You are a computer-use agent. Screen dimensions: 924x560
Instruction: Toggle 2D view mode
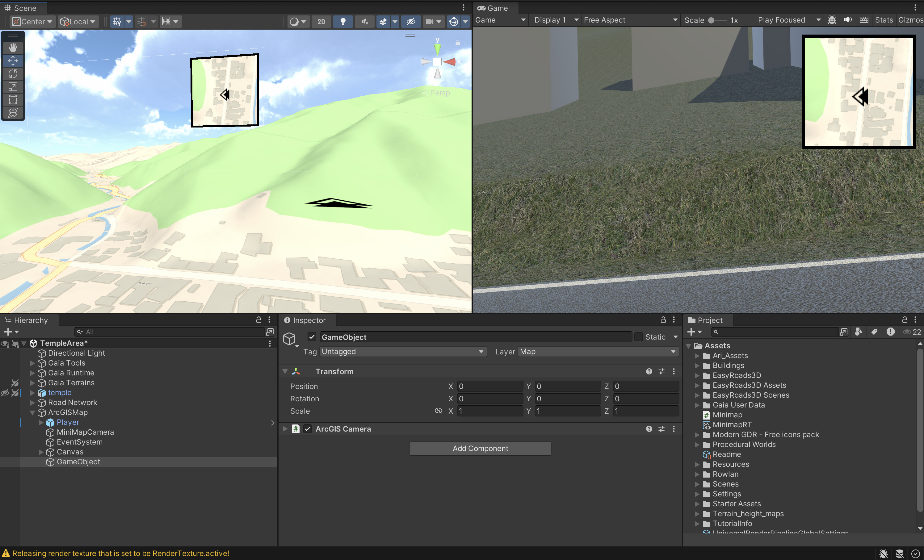tap(321, 21)
